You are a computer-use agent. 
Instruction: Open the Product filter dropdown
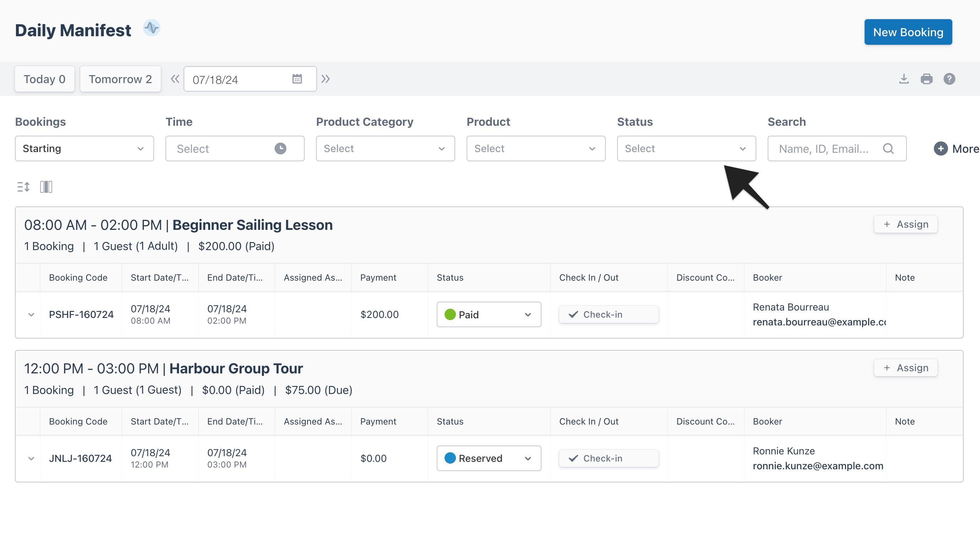point(536,148)
